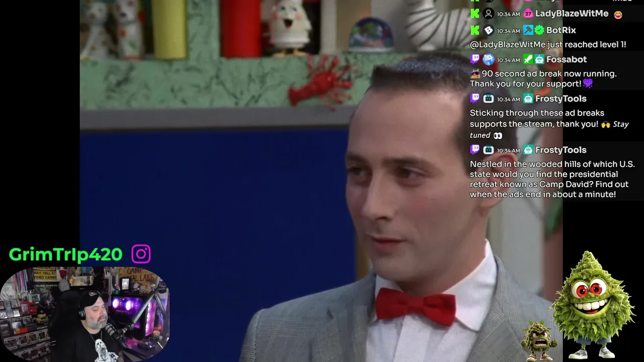Click the purple heart emote after 'support!'
The height and width of the screenshot is (362, 644).
pos(588,84)
